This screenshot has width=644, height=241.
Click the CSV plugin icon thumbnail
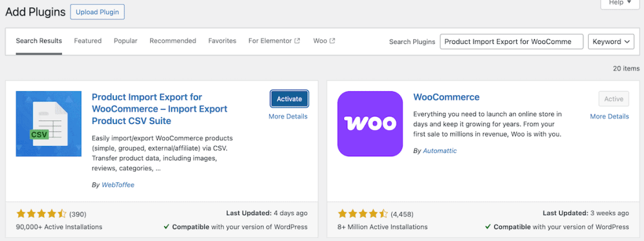pos(48,124)
